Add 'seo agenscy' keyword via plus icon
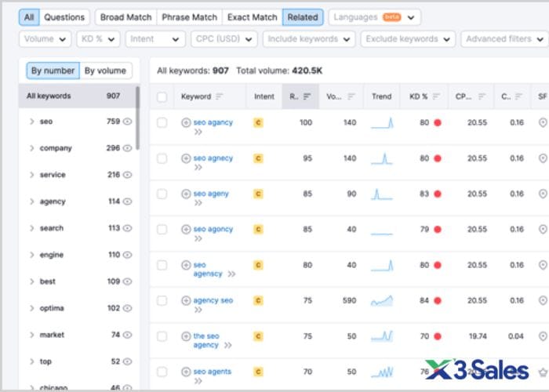Viewport: 549px width, 392px height. (186, 265)
